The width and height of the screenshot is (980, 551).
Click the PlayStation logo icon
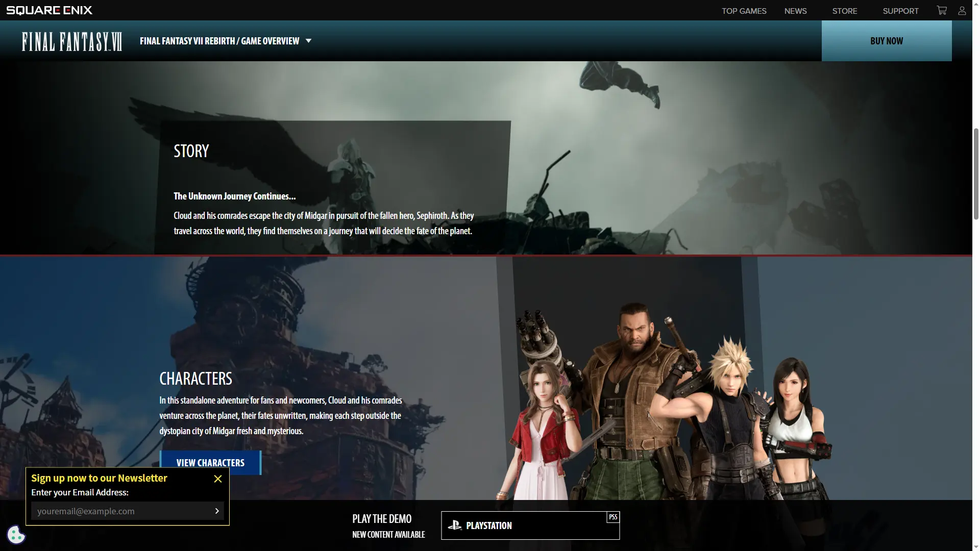[x=454, y=525]
